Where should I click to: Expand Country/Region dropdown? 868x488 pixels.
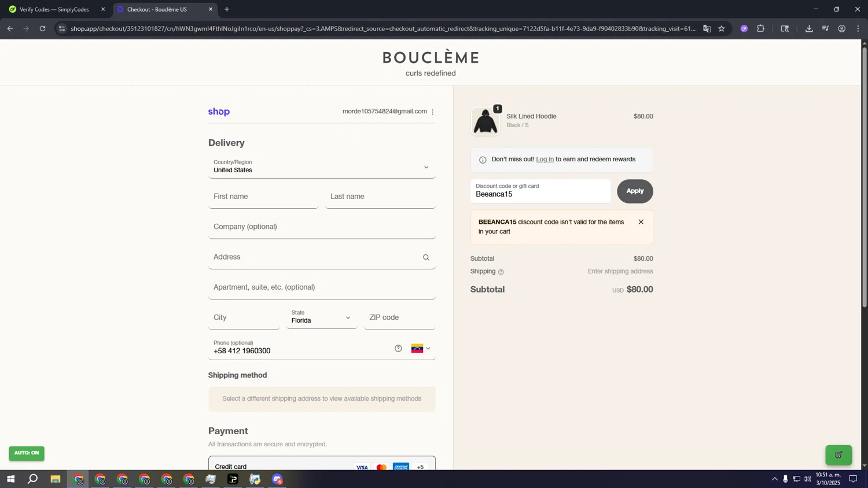pyautogui.click(x=322, y=167)
